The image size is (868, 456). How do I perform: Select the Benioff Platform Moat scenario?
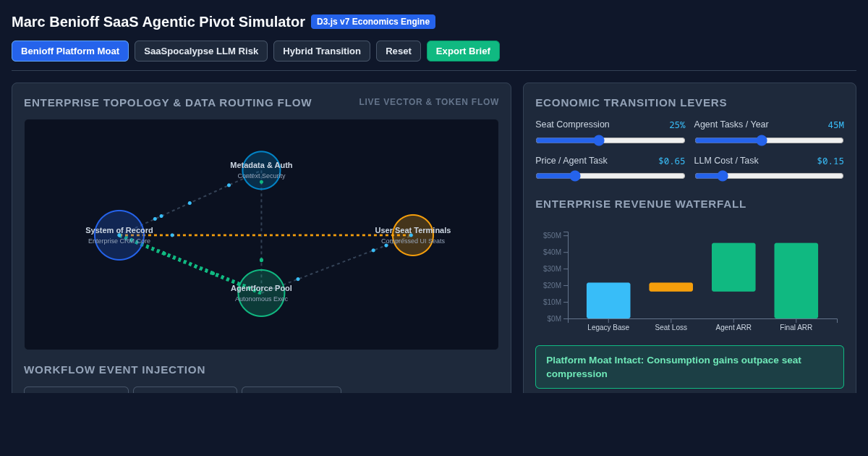coord(70,51)
